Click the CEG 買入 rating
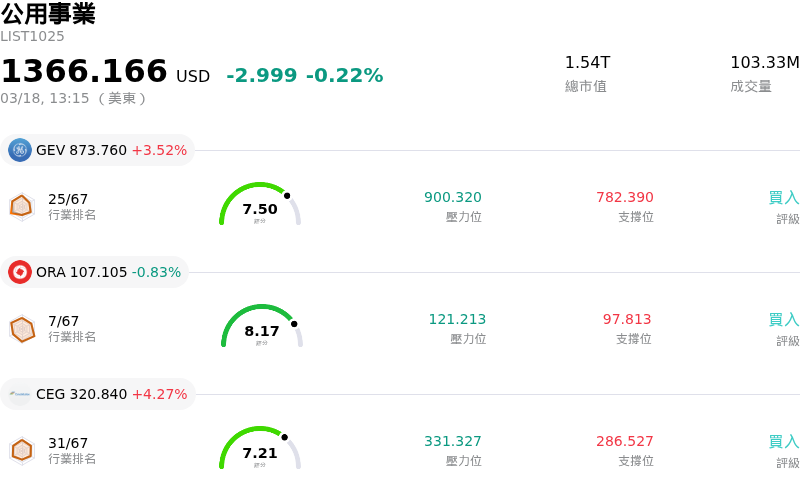This screenshot has width=800, height=488. (783, 442)
